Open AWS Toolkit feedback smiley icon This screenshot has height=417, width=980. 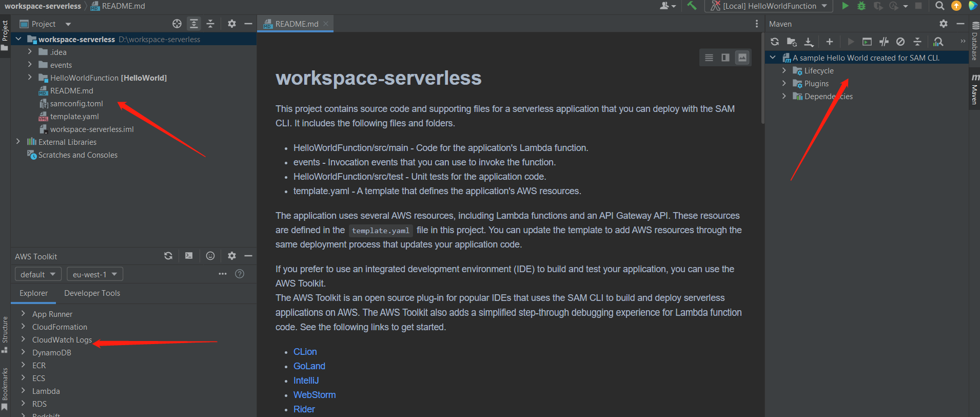(210, 256)
